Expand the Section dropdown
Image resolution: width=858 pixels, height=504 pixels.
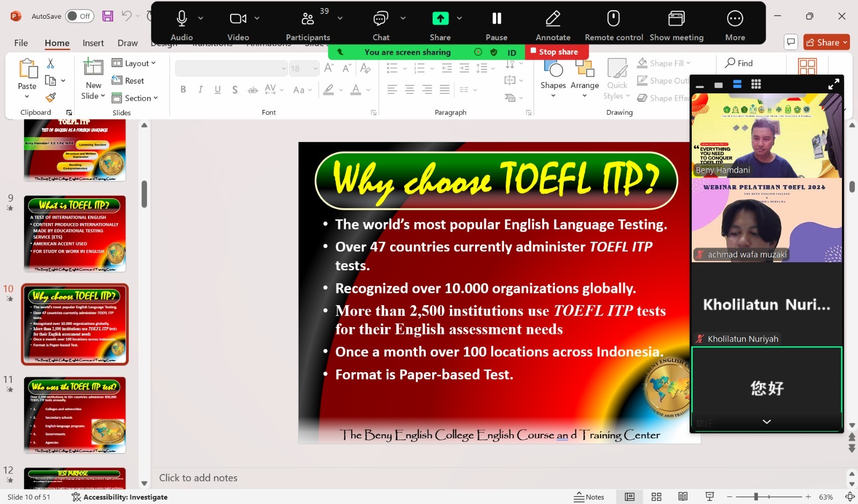[135, 98]
